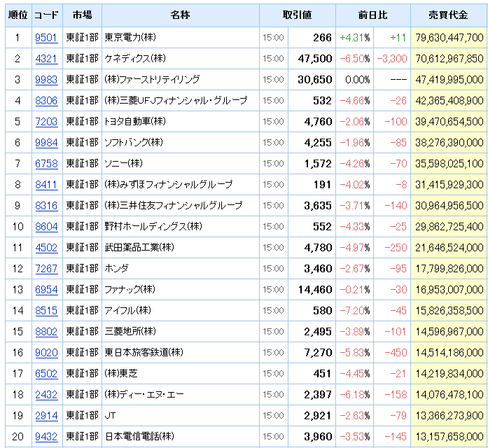The height and width of the screenshot is (448, 488).
Task: Select the name 野村ホールディングス(株)
Action: 153,227
